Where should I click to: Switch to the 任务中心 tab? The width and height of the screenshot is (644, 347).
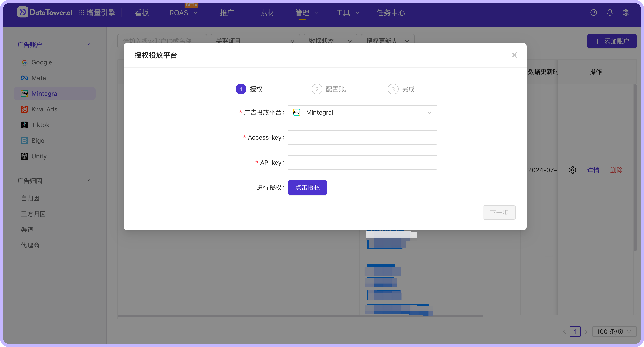click(x=391, y=13)
